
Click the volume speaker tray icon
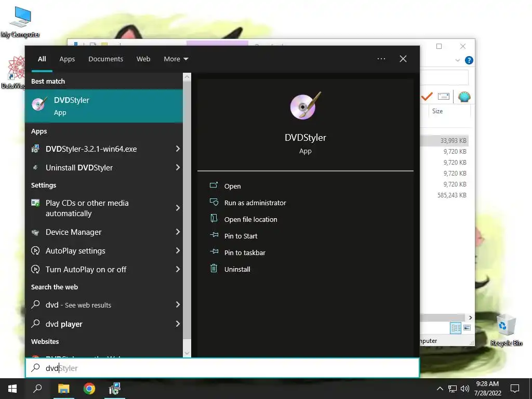(465, 389)
